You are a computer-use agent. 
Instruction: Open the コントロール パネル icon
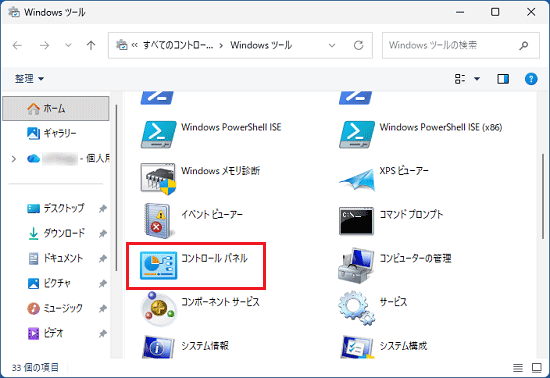coord(159,265)
